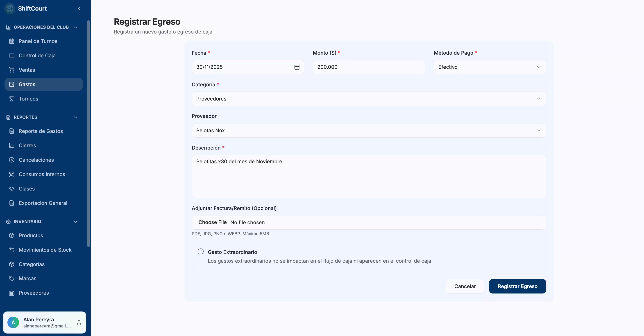Click the Ventas shopping cart icon

tap(11, 70)
